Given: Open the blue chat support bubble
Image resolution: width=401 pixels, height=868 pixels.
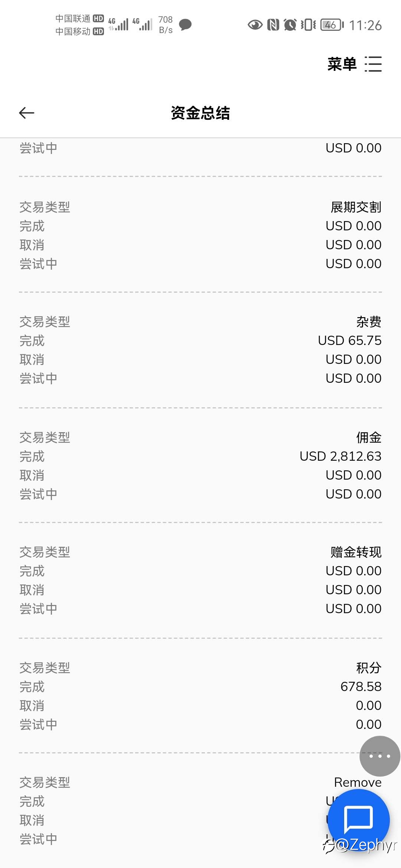Looking at the screenshot, I should 359,820.
